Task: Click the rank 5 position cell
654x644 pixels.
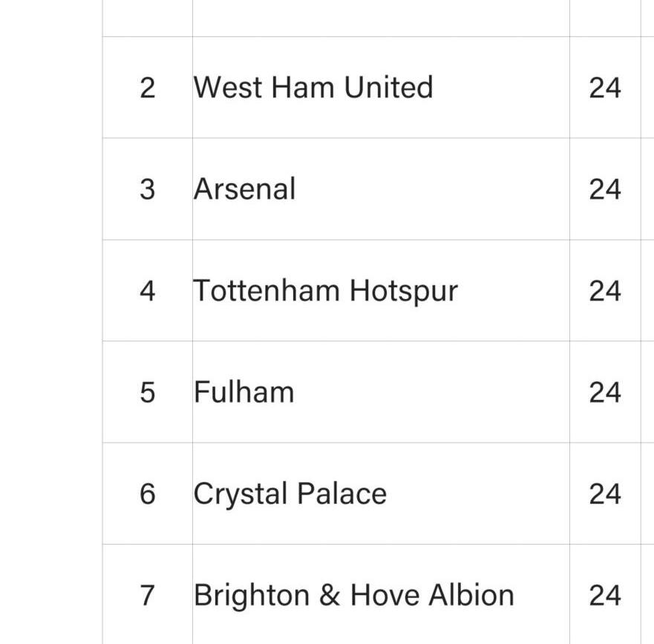Action: (x=147, y=392)
